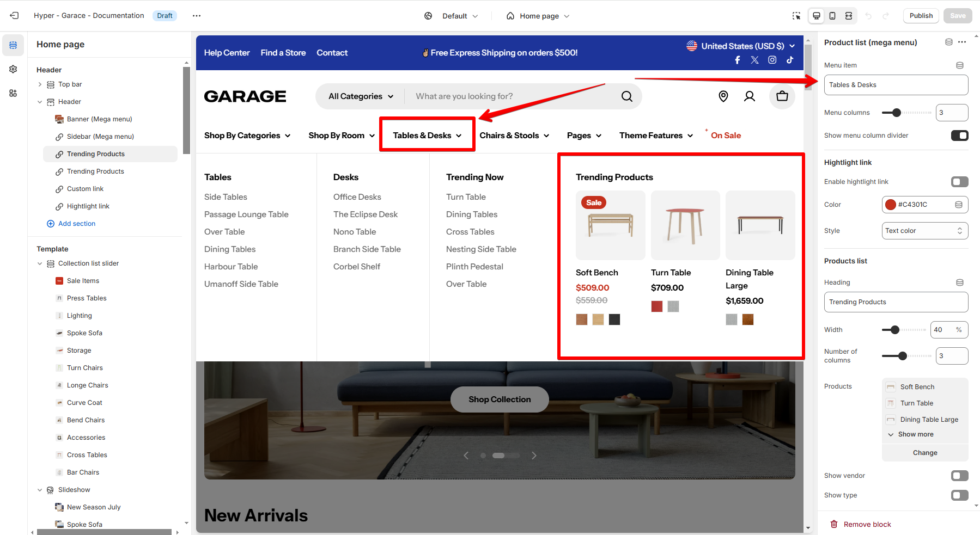Viewport: 980px width, 535px height.
Task: Open the United States (USD $) selector
Action: 740,46
